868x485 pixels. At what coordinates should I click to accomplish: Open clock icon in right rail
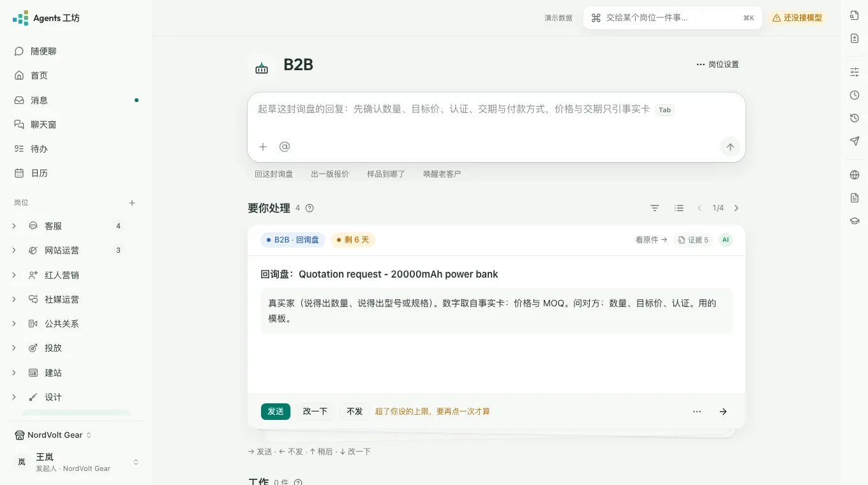pos(855,95)
